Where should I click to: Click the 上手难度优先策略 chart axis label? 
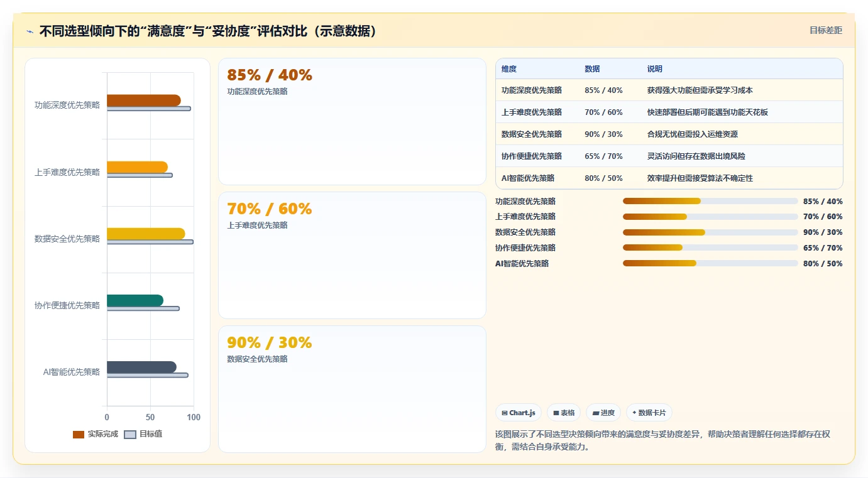point(67,172)
